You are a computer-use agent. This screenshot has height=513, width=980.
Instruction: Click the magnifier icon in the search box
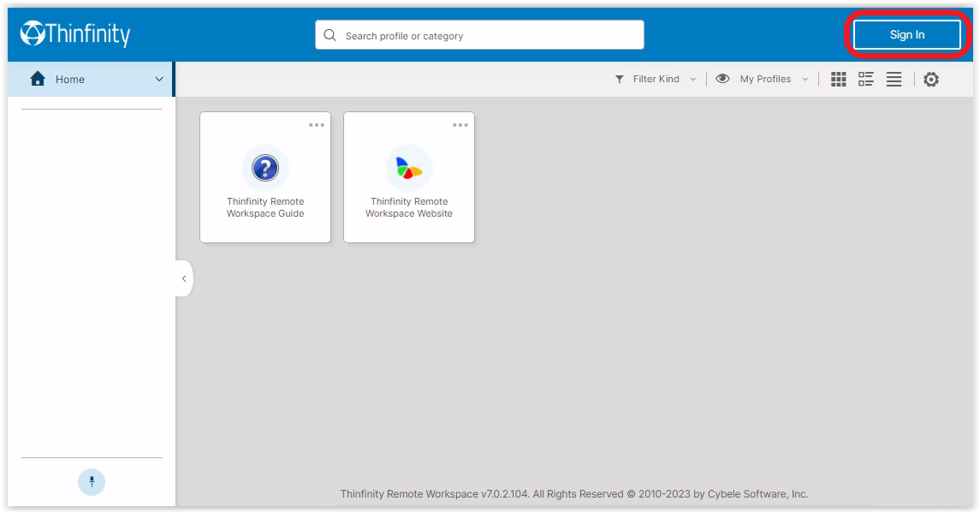(x=330, y=35)
